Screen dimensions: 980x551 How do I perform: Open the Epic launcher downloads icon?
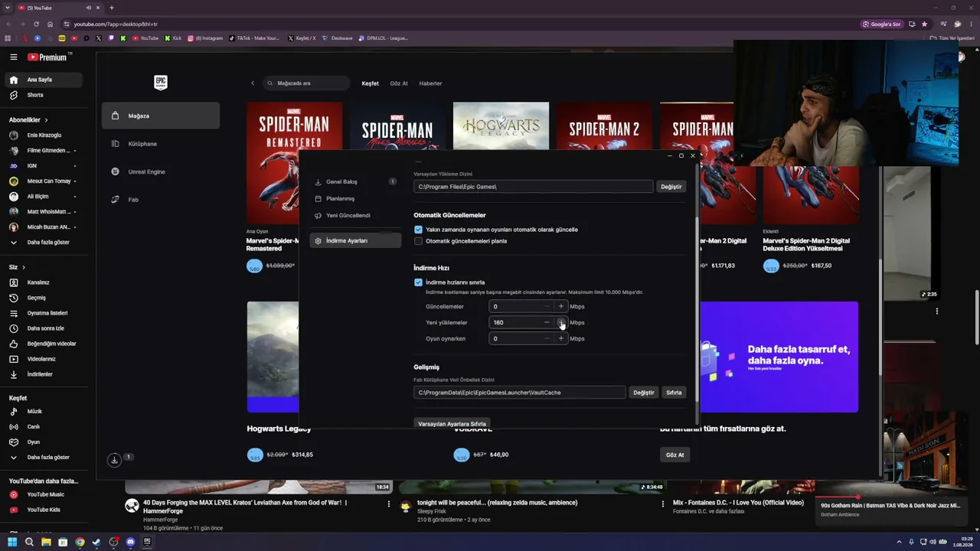coord(114,460)
